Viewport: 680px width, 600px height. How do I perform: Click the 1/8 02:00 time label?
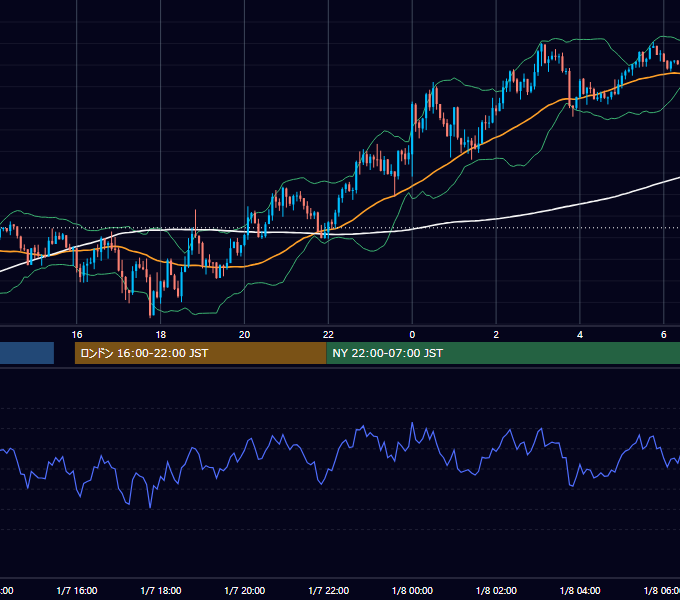pyautogui.click(x=496, y=590)
